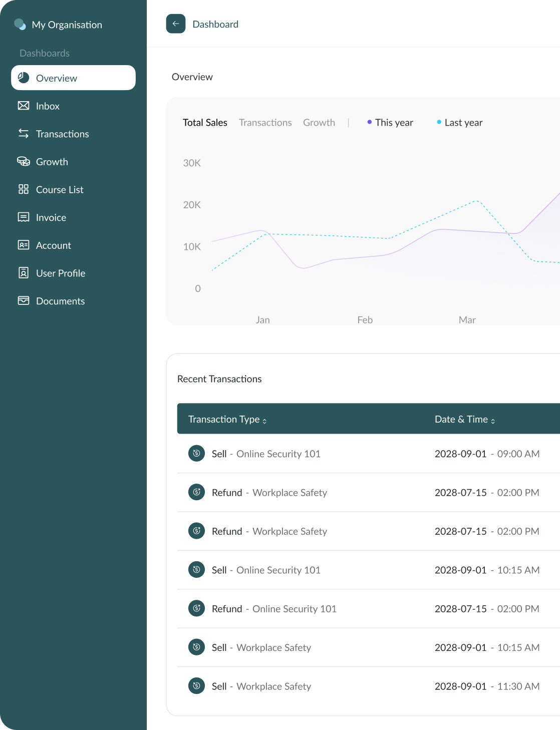Click the sell icon for 09:00 AM transaction
560x730 pixels.
[x=196, y=454]
